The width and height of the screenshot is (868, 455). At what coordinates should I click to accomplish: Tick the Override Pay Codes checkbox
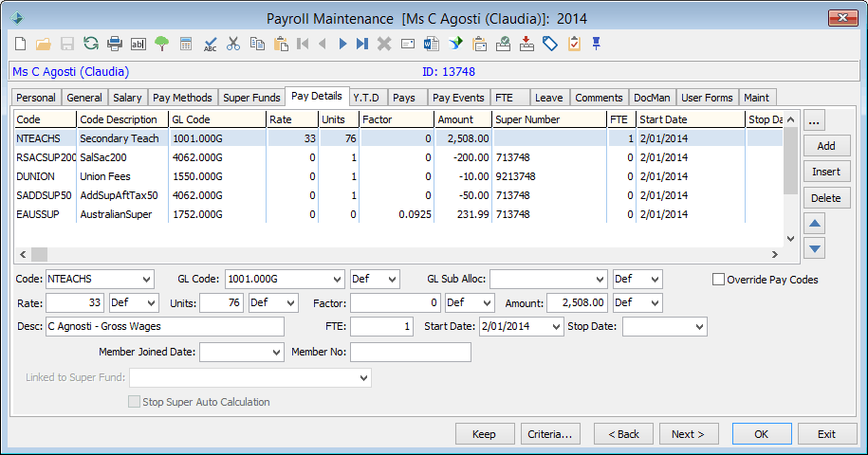point(718,280)
